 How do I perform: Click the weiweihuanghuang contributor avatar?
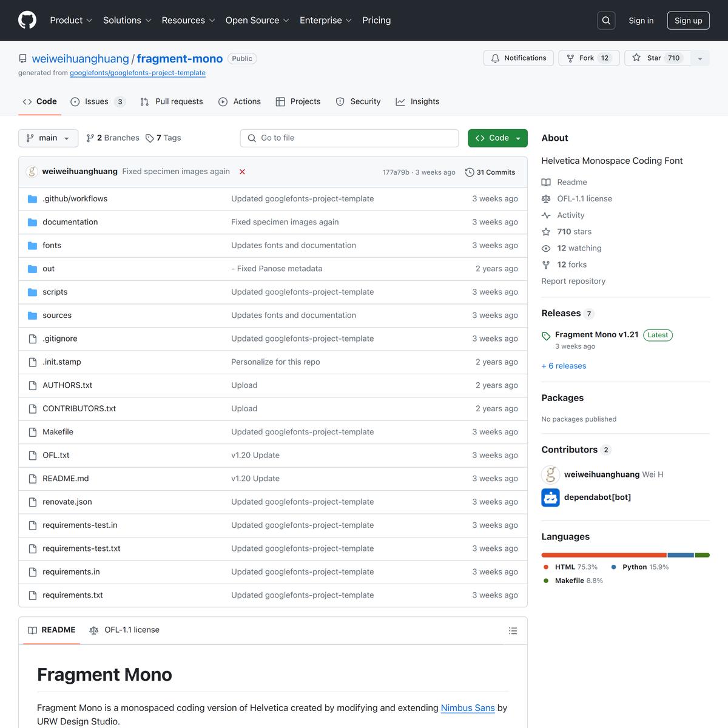pos(550,474)
